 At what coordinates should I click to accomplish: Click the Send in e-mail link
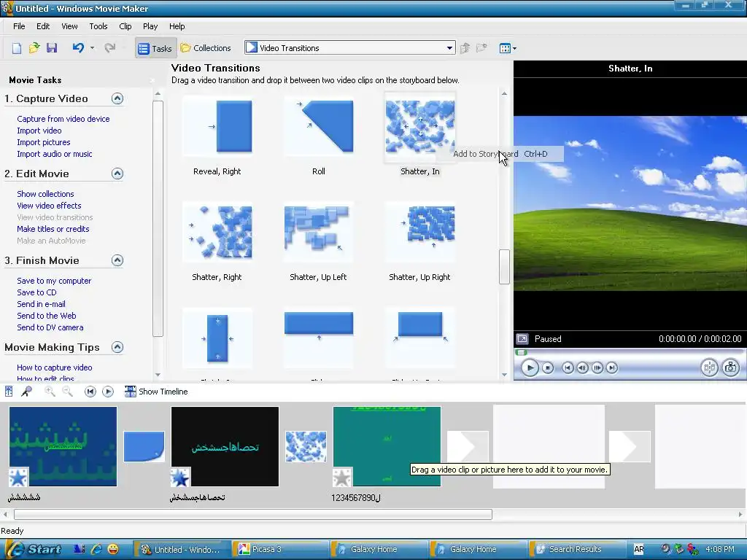pos(41,304)
